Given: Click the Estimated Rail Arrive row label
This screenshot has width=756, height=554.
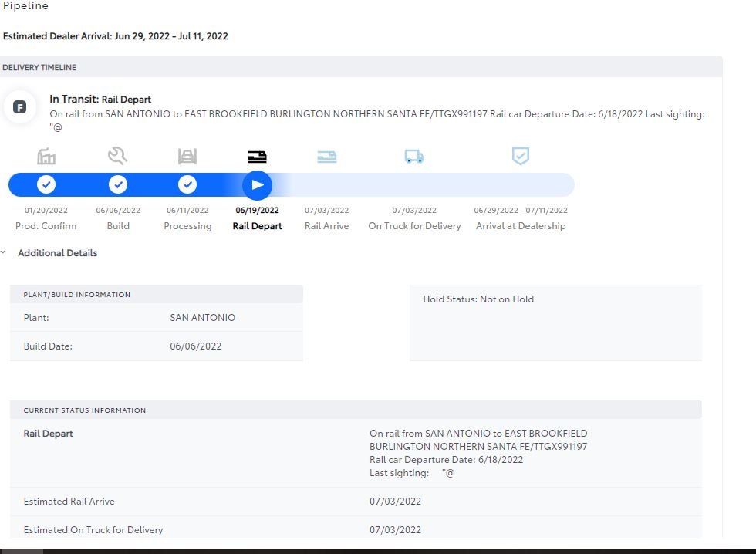Looking at the screenshot, I should (x=69, y=502).
